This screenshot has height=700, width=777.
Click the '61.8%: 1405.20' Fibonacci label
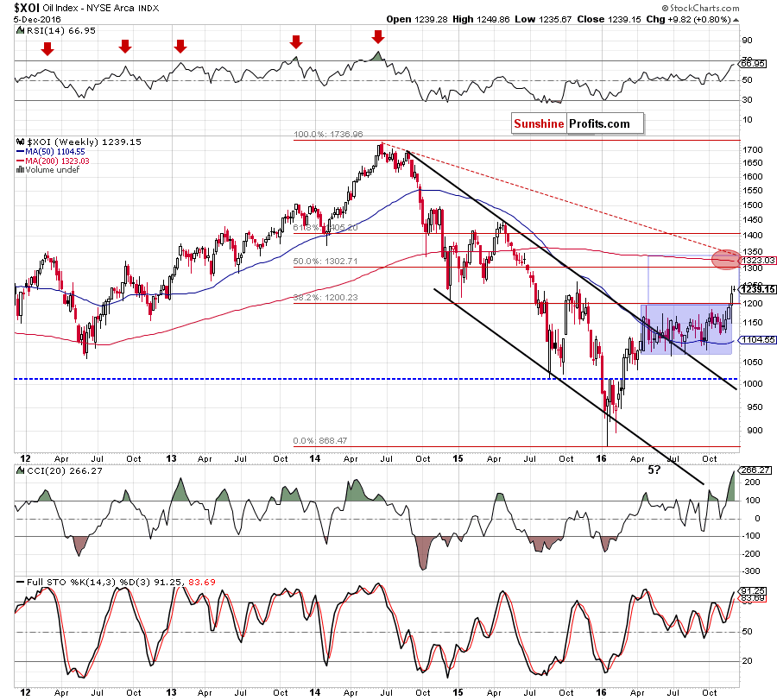325,227
